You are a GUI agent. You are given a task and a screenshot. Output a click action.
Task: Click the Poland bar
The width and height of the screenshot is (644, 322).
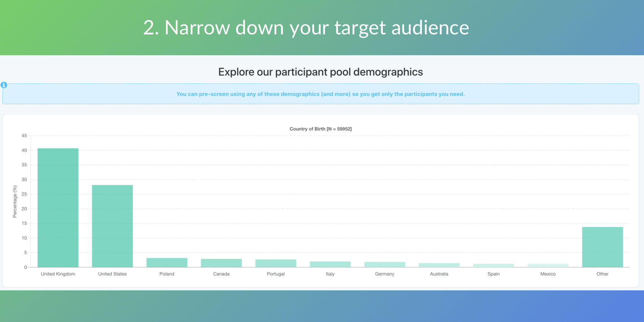167,263
